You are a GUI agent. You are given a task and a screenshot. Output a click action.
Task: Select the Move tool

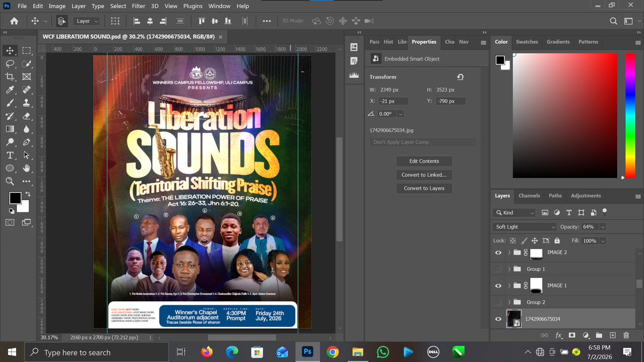click(10, 51)
